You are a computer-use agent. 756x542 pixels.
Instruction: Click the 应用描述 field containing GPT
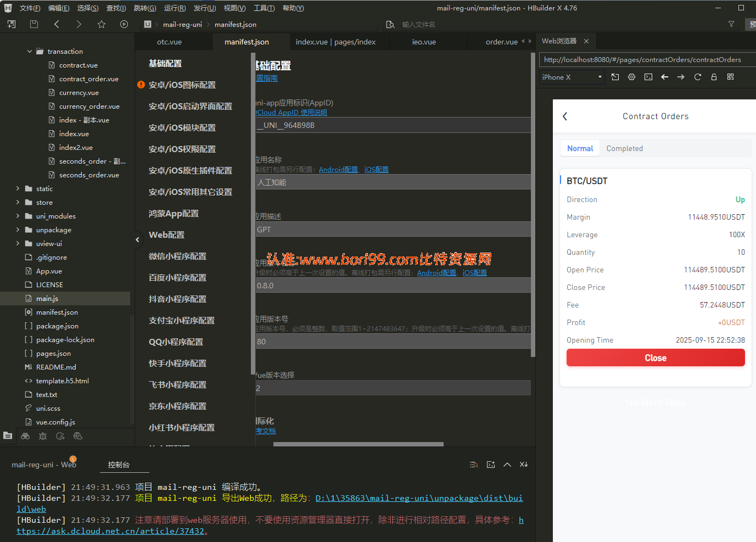click(x=393, y=230)
